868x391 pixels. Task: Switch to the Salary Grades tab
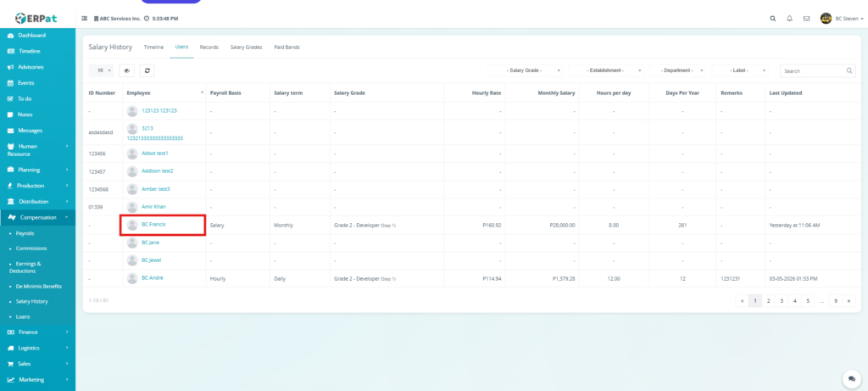(x=247, y=47)
